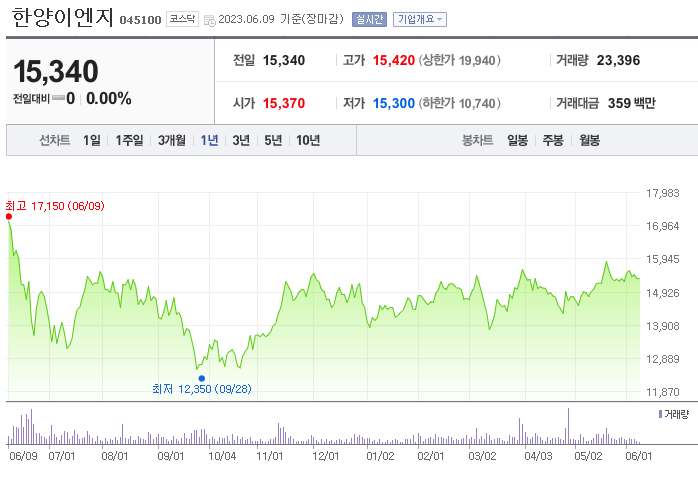Switch chart to 5년 period
The width and height of the screenshot is (698, 477).
[273, 141]
